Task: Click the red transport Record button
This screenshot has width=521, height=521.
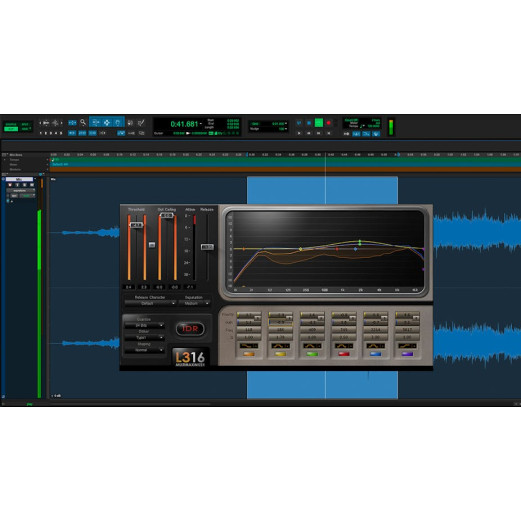Action: (x=328, y=123)
